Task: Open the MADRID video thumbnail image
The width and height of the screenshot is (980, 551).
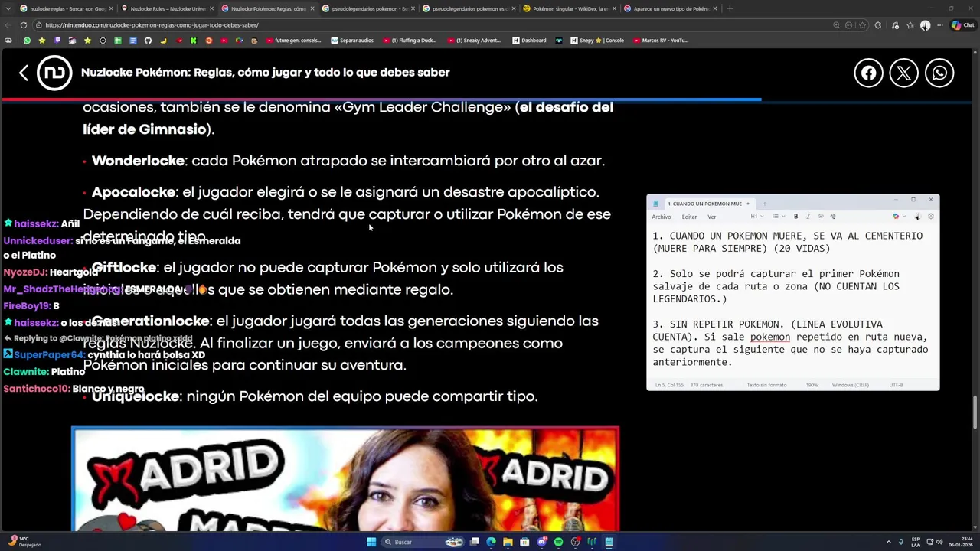Action: click(345, 479)
